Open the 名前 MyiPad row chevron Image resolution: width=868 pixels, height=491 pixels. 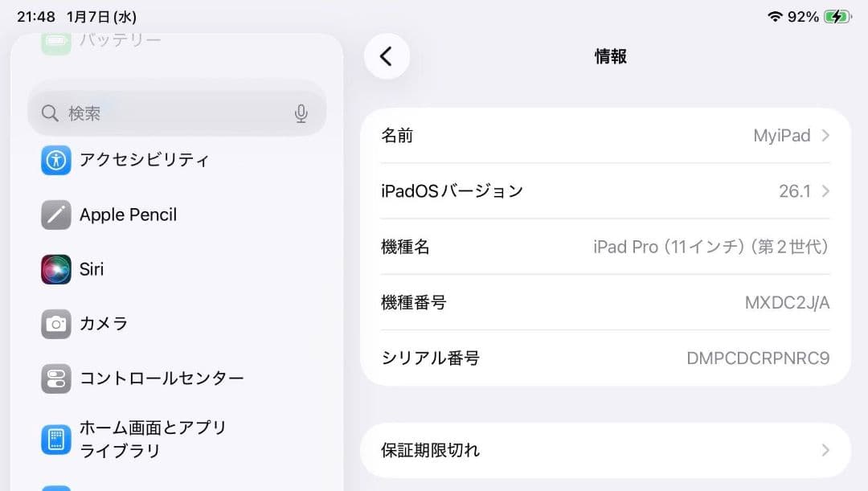point(825,135)
